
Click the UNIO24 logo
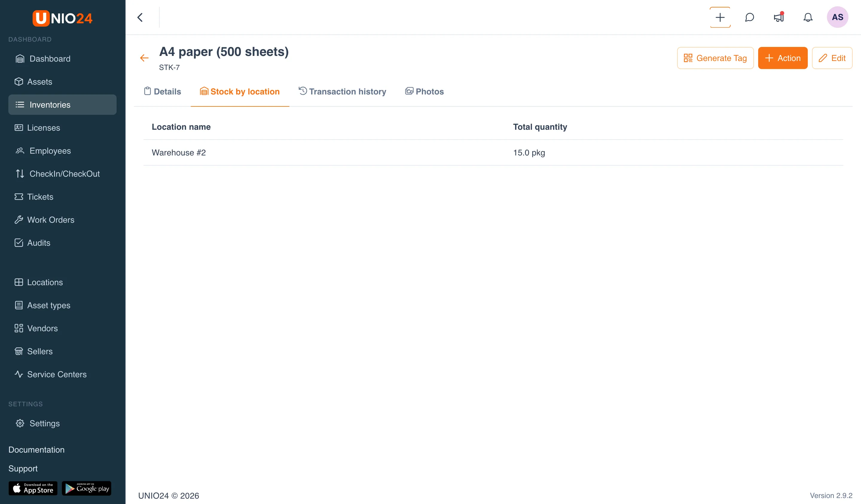pos(62,18)
